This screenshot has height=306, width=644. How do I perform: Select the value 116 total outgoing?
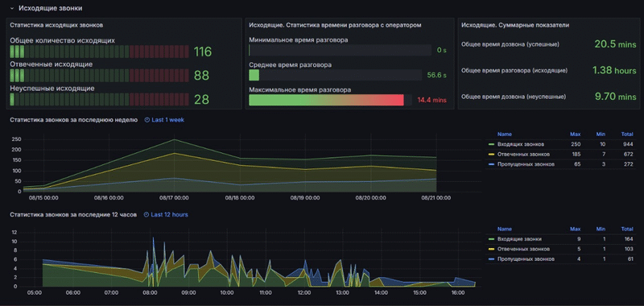tap(203, 52)
